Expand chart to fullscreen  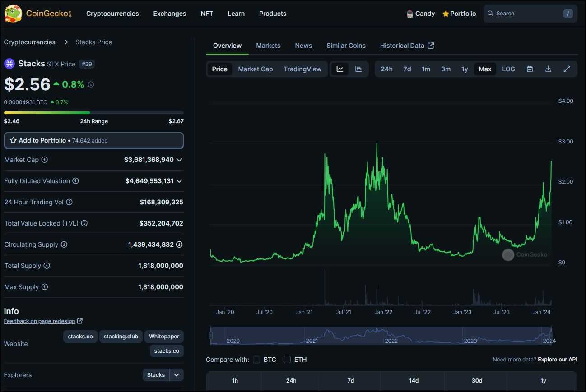click(567, 69)
